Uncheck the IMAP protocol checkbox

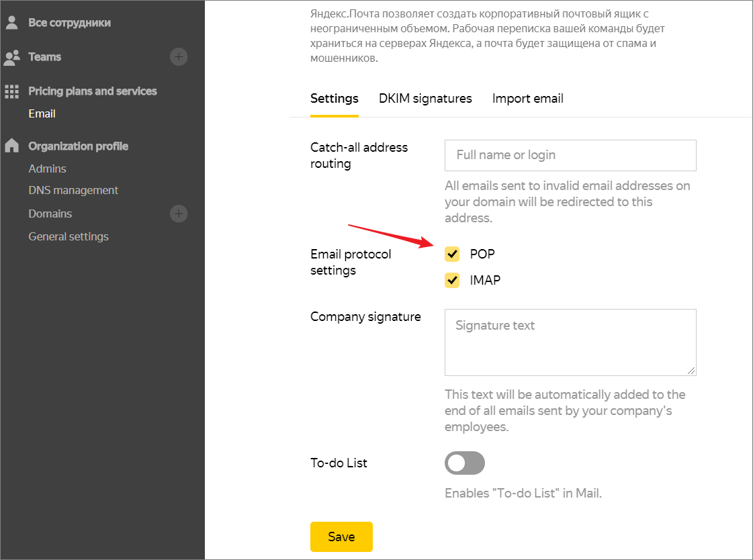coord(452,280)
